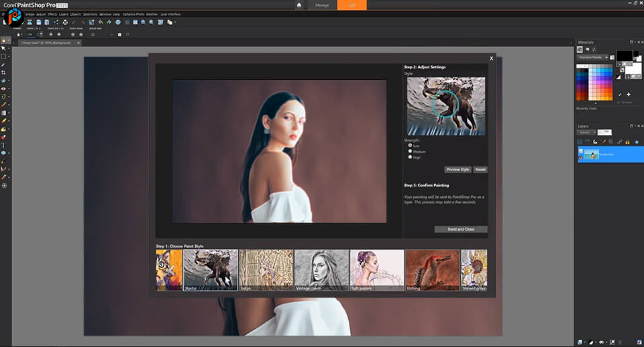The height and width of the screenshot is (347, 644).
Task: Click the link layers icon in Layers panel
Action: [619, 142]
